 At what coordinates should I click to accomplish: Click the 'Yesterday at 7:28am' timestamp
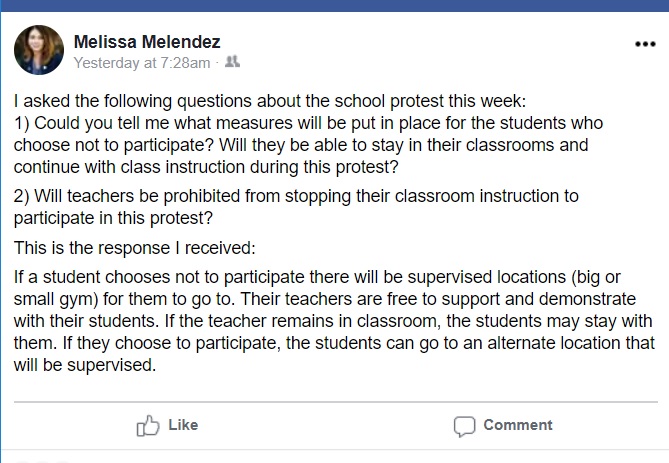[142, 63]
